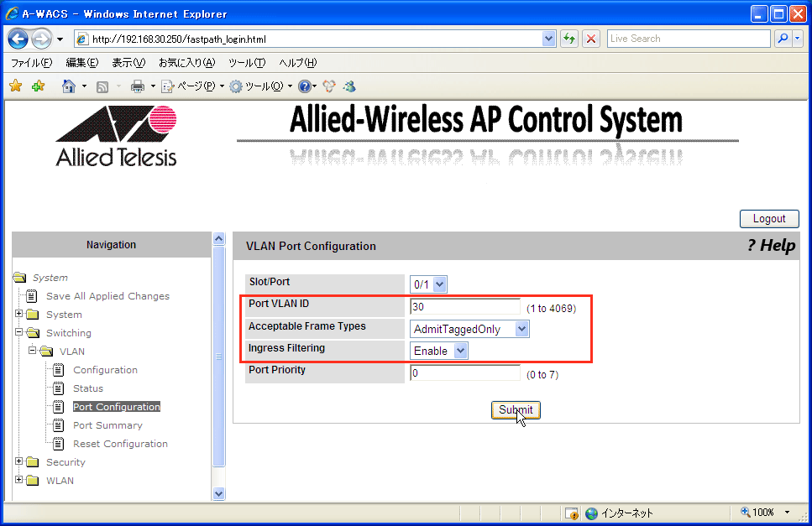
Task: Click the Home page icon
Action: [x=68, y=86]
